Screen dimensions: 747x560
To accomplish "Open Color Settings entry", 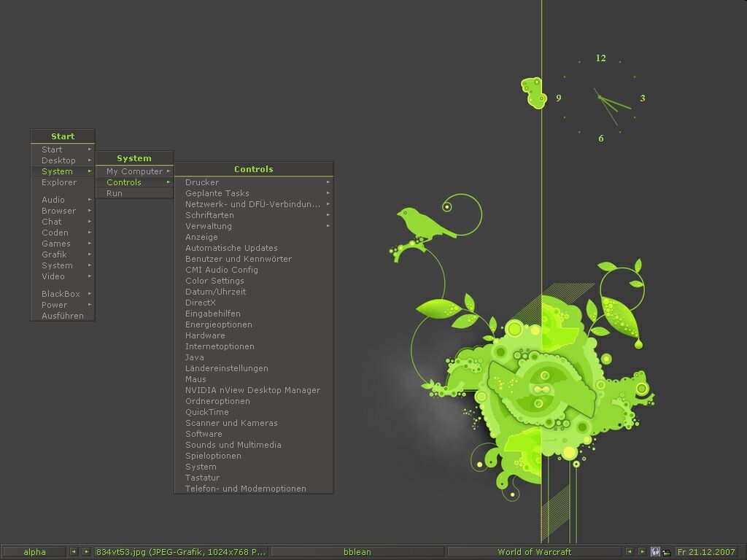I will click(x=253, y=281).
